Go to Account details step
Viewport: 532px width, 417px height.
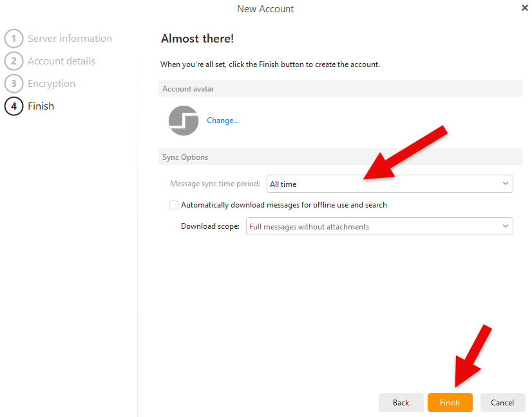(61, 61)
